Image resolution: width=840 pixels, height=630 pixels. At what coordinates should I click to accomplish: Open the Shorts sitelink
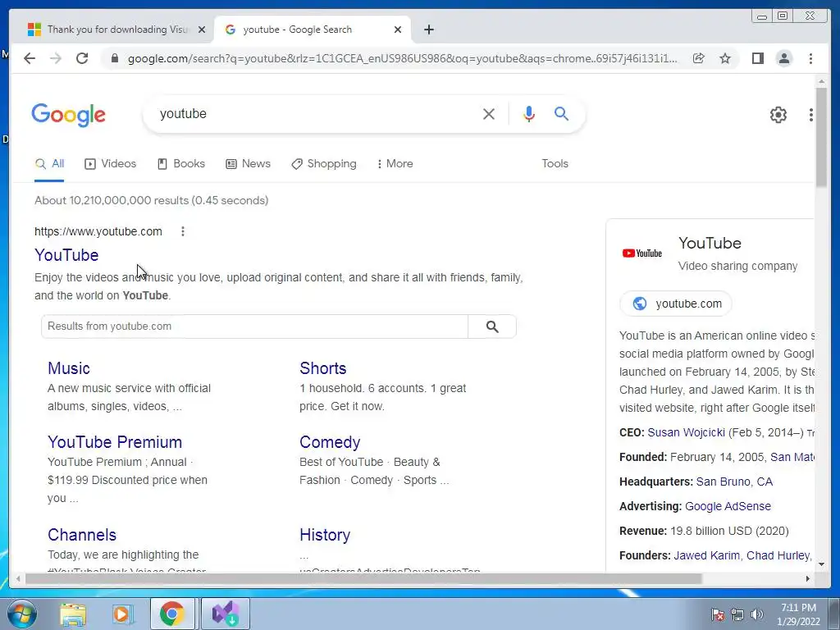[323, 368]
